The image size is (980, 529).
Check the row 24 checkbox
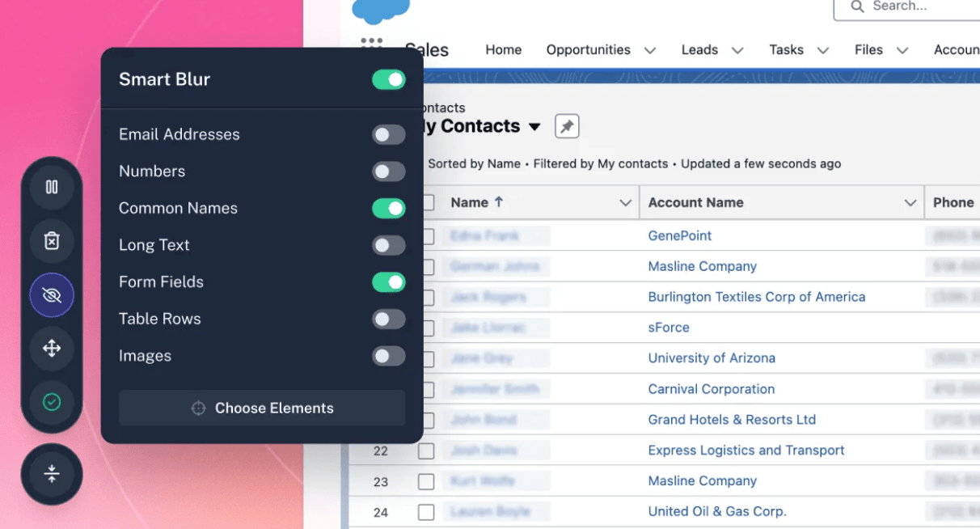point(426,513)
